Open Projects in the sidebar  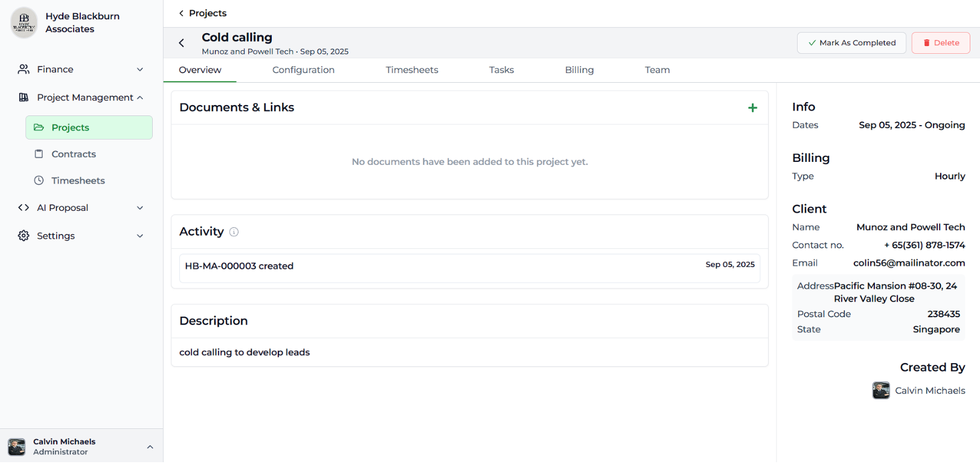click(x=89, y=127)
